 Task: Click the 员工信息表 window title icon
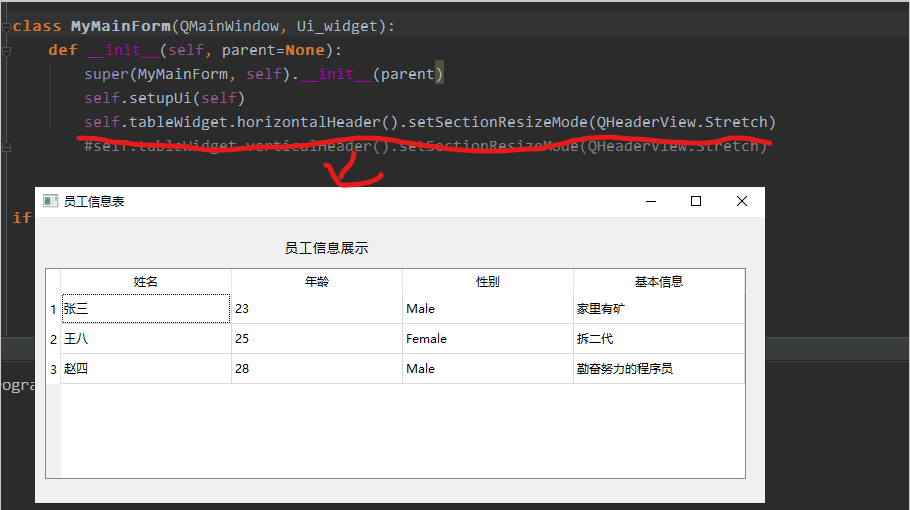pyautogui.click(x=50, y=201)
